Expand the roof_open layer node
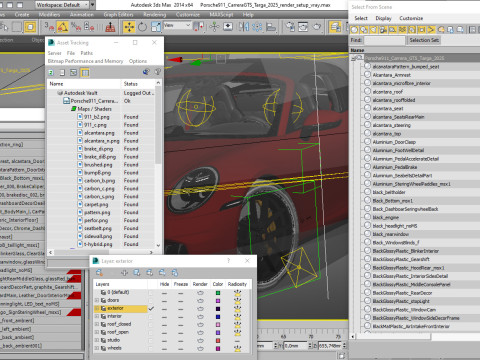480x360 pixels. coord(97,332)
